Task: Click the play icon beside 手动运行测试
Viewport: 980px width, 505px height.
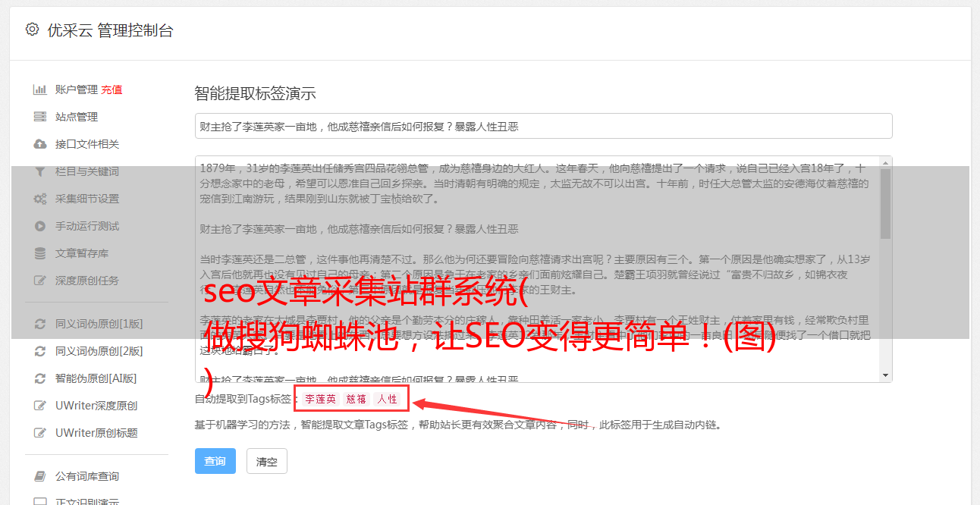Action: [40, 226]
